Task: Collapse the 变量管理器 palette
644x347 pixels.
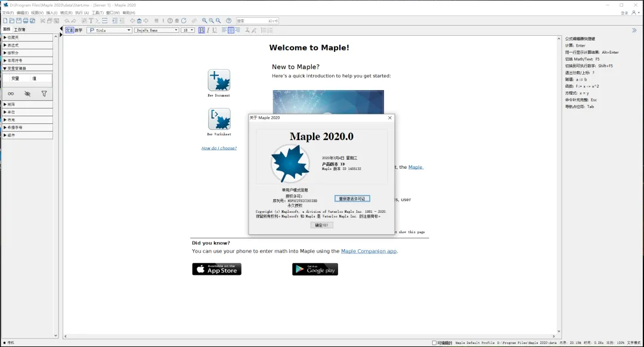Action: pyautogui.click(x=27, y=68)
